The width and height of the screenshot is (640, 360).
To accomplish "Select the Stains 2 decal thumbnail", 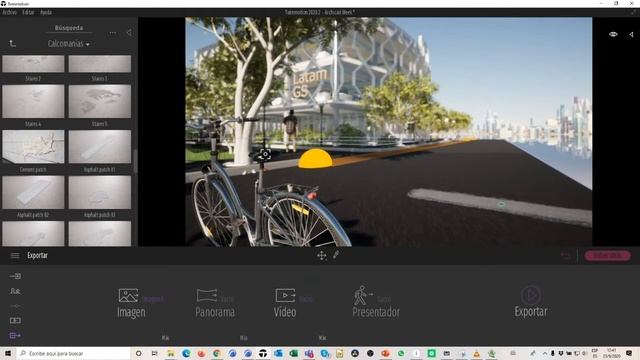I will pos(33,64).
